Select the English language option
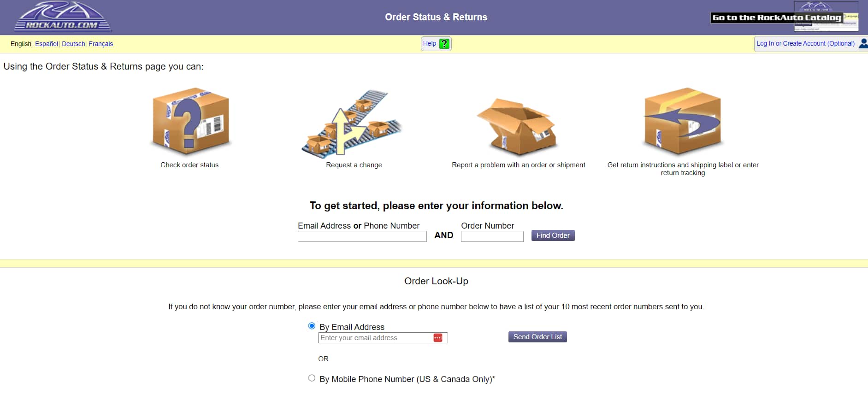 click(x=21, y=44)
